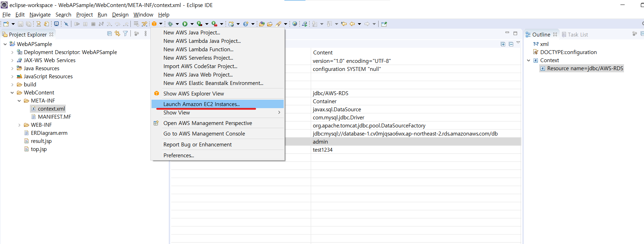The height and width of the screenshot is (244, 644).
Task: Collapse the WebAPSample project node
Action: [x=5, y=44]
